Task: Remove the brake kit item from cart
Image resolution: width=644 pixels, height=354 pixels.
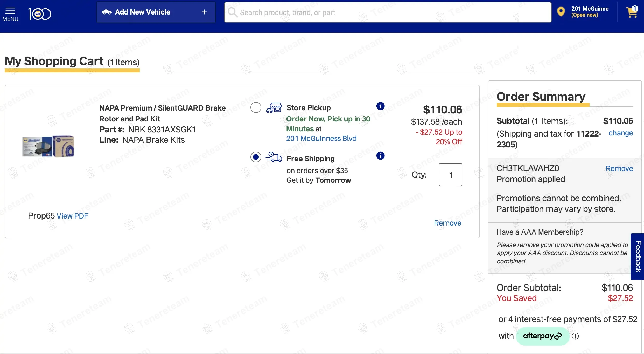Action: pyautogui.click(x=447, y=223)
